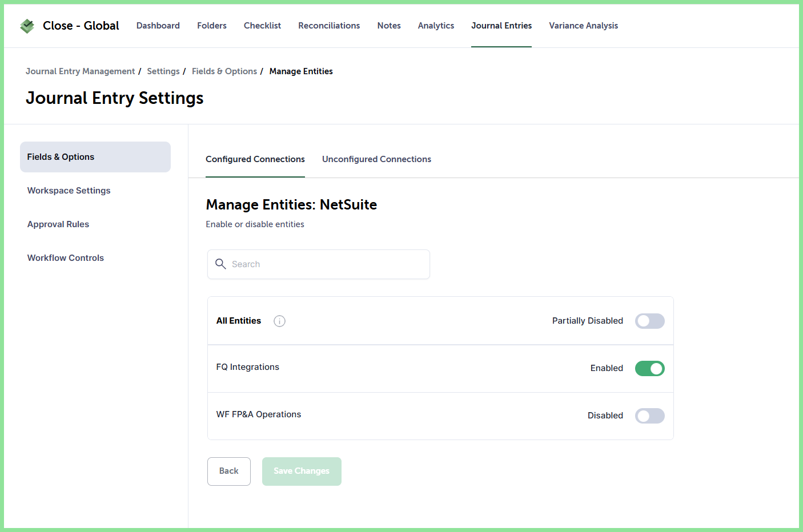Click the All Entities row label
This screenshot has height=532, width=803.
click(239, 321)
